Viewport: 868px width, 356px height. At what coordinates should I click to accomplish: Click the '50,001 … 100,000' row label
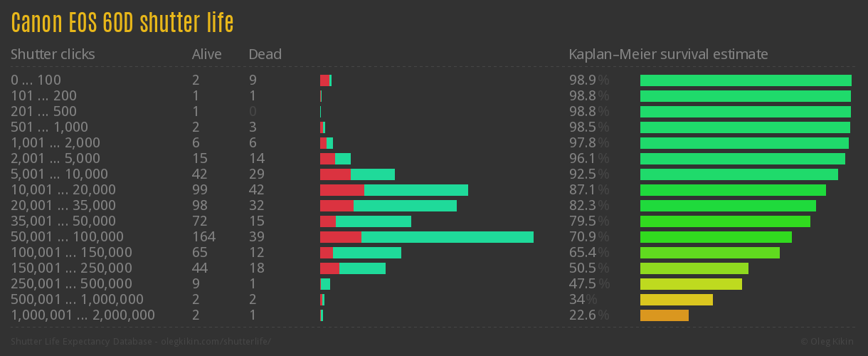67,236
